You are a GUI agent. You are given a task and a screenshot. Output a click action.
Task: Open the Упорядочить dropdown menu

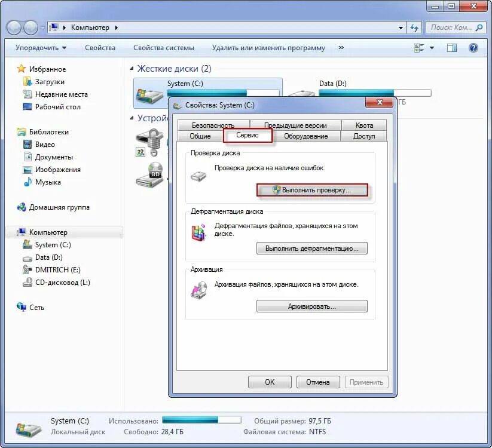coord(41,48)
